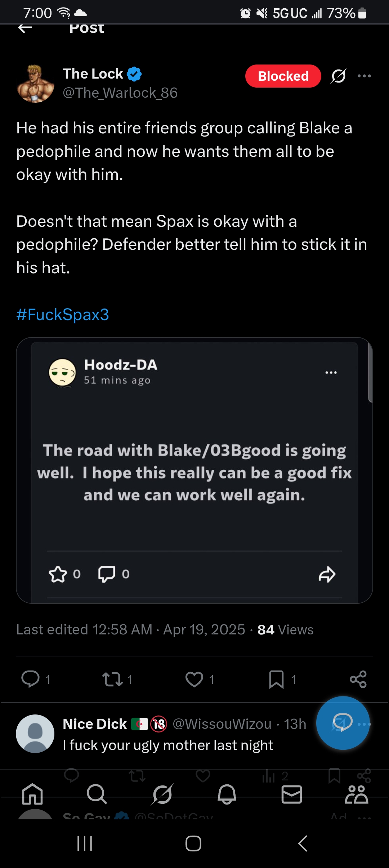Open Notifications bell tab

pyautogui.click(x=227, y=794)
